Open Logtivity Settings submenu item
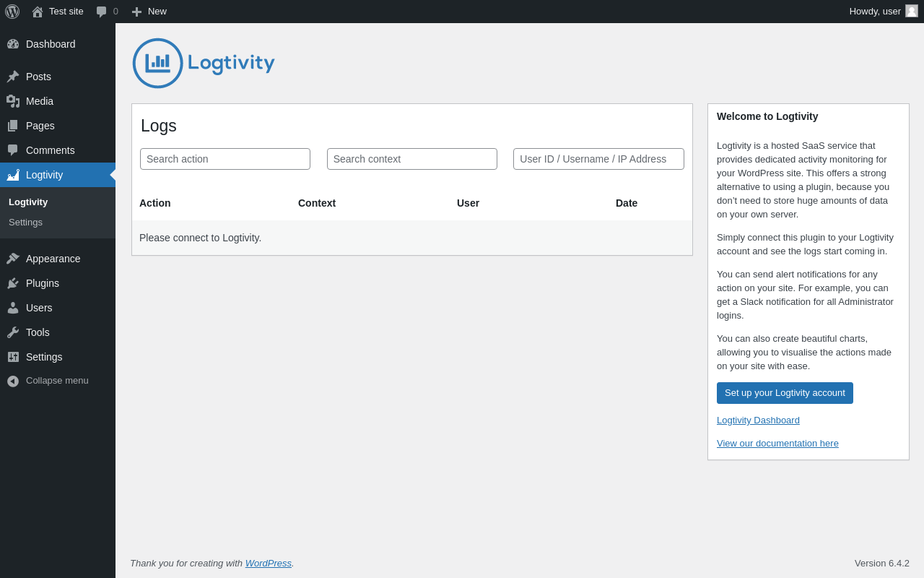 tap(58, 223)
